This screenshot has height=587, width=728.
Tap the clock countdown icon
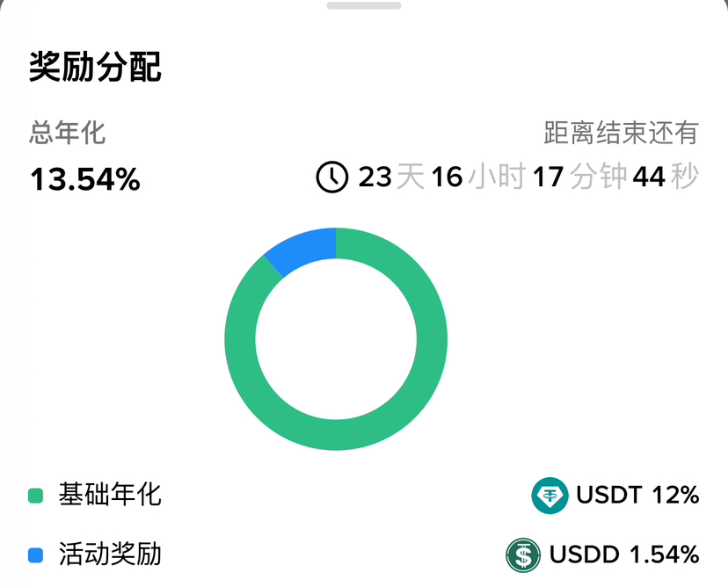(x=332, y=177)
